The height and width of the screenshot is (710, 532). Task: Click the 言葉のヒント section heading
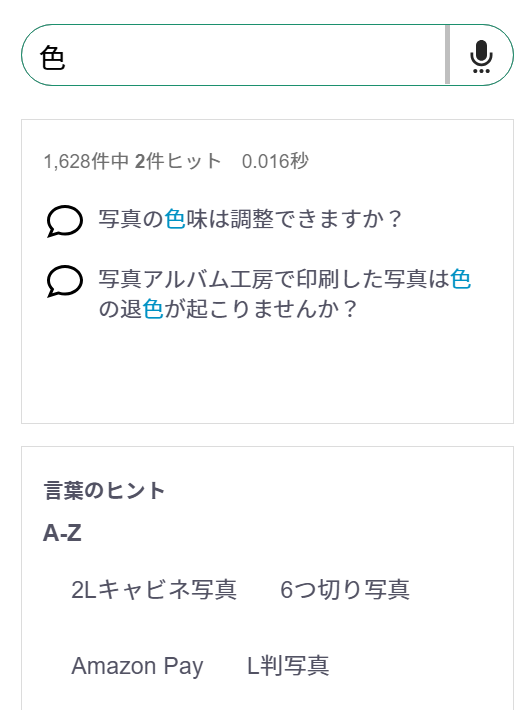click(104, 491)
